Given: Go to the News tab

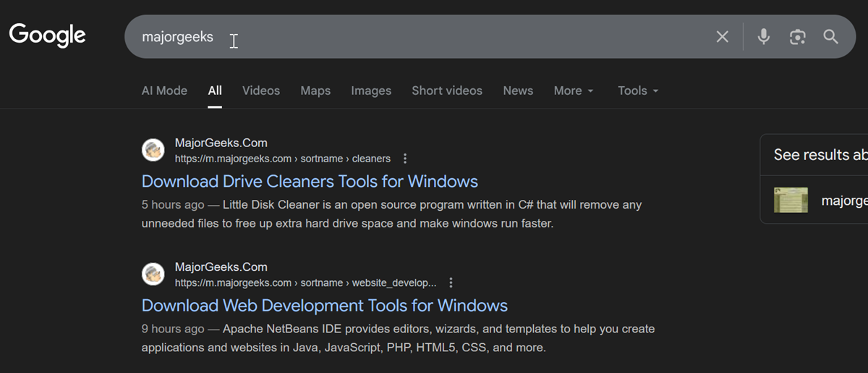Looking at the screenshot, I should pyautogui.click(x=518, y=91).
